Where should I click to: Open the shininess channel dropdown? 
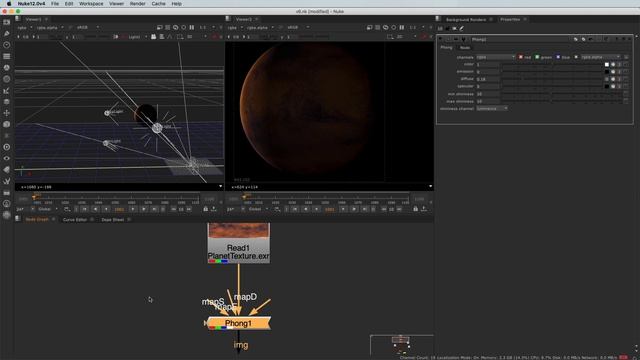(492, 109)
